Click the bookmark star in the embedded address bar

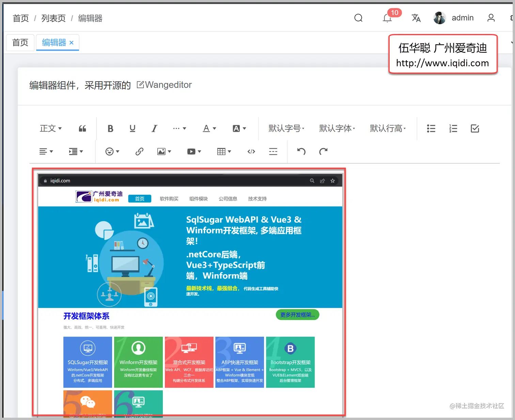point(333,181)
